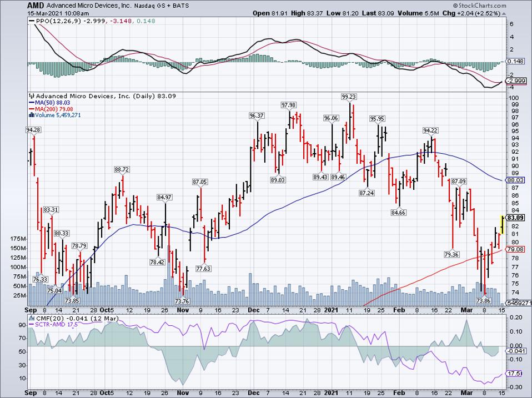Click the 73.86 March low label
Image resolution: width=532 pixels, height=398 pixels.
pos(484,300)
